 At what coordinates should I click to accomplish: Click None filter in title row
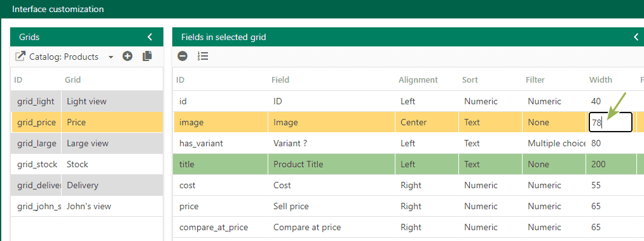pos(538,164)
